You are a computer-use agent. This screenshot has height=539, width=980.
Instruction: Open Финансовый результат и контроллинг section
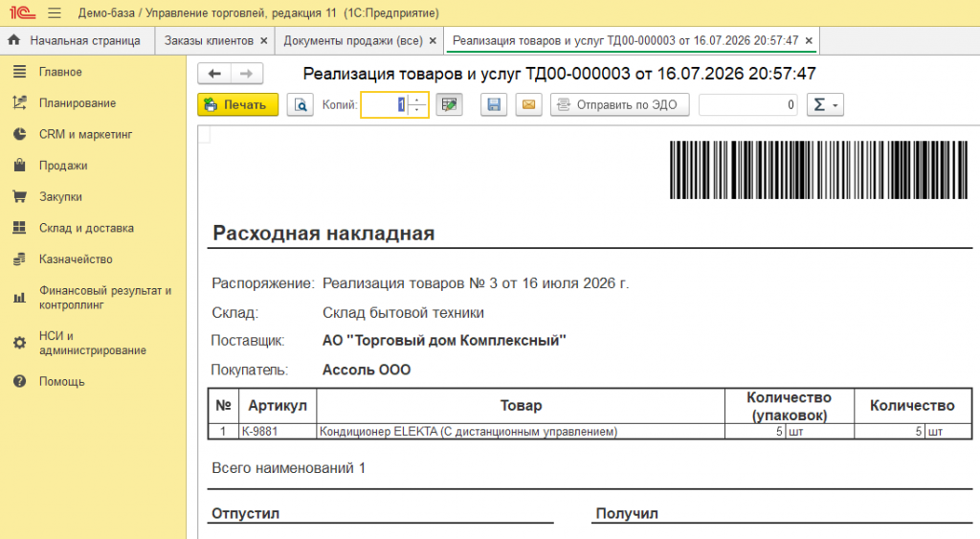pyautogui.click(x=105, y=298)
